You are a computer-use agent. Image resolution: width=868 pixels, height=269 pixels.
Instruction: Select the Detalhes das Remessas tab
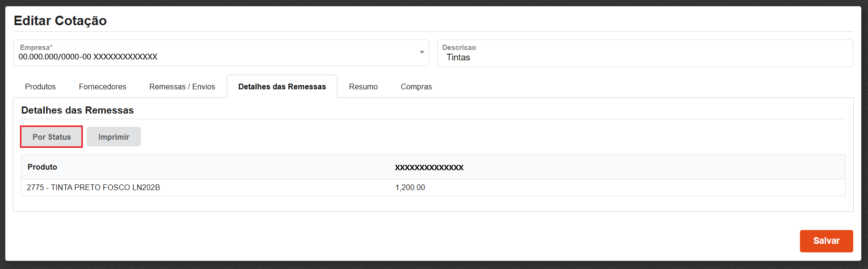(x=282, y=86)
